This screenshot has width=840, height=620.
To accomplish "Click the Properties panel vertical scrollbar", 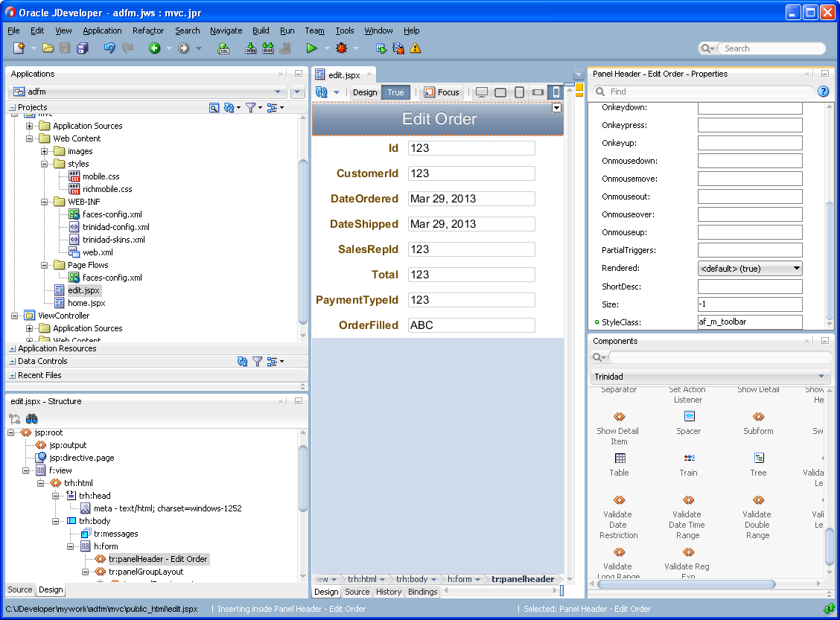I will (x=830, y=262).
